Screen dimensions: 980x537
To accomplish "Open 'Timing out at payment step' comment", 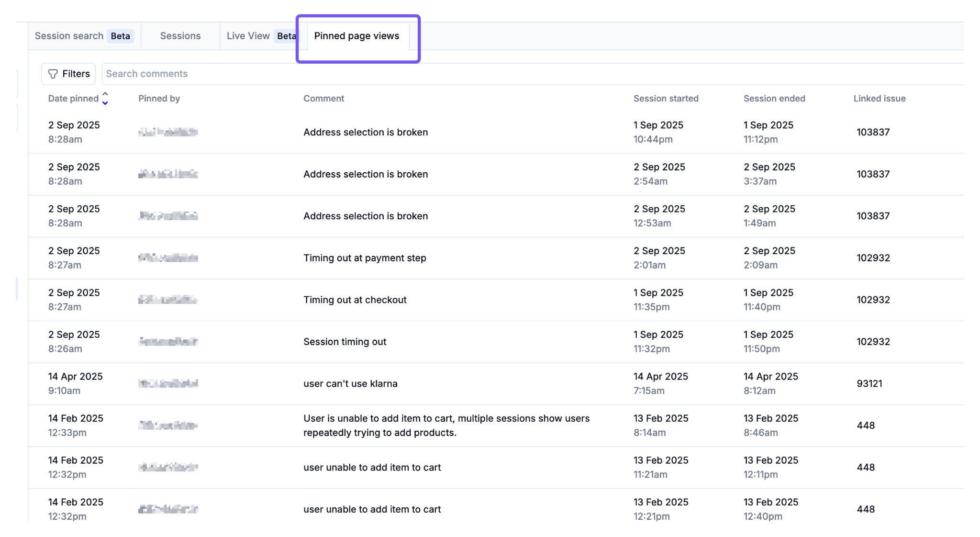I will (x=364, y=258).
